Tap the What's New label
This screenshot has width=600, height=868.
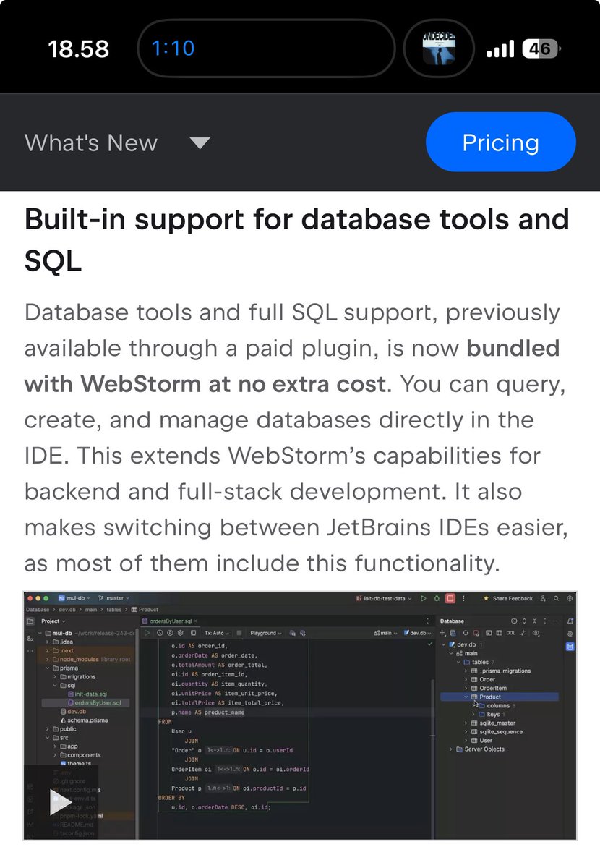(x=91, y=142)
